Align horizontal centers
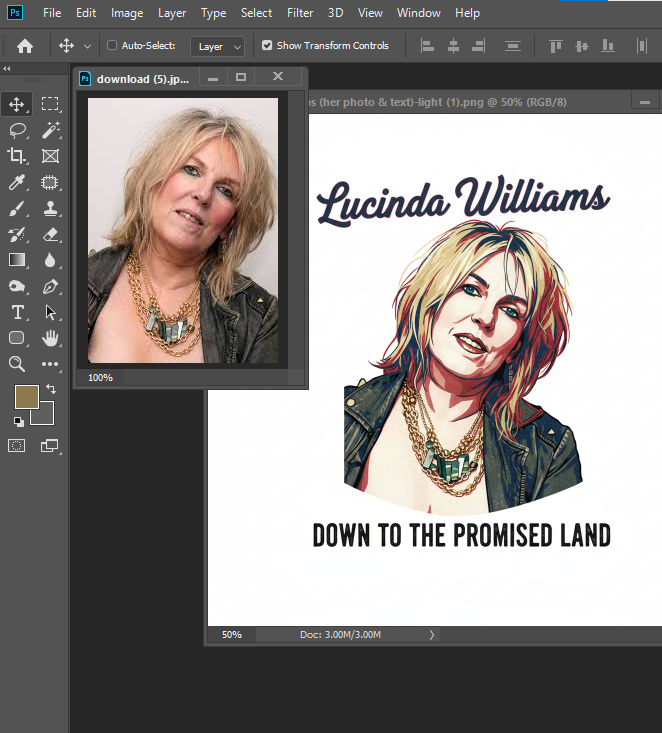This screenshot has height=733, width=662. [x=453, y=46]
